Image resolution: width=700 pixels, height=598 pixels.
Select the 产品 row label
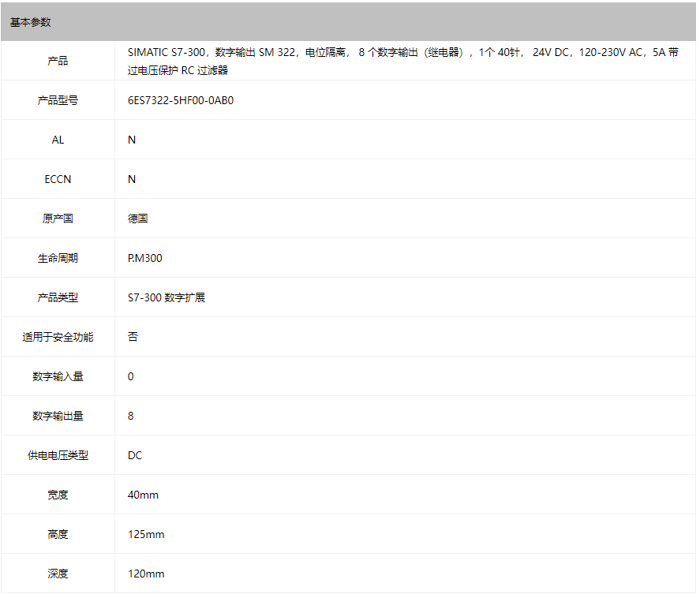point(58,61)
